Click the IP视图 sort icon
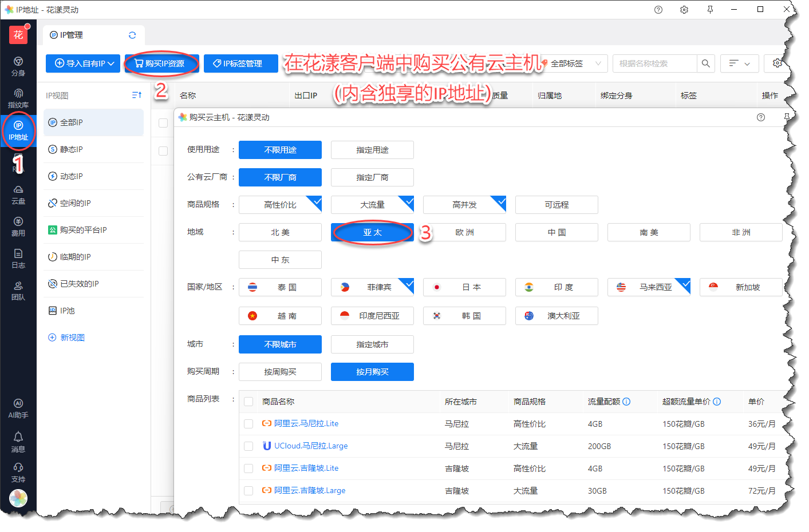 [x=136, y=95]
